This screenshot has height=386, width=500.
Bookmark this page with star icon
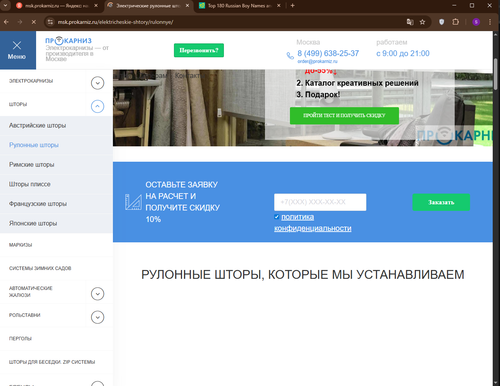[422, 22]
